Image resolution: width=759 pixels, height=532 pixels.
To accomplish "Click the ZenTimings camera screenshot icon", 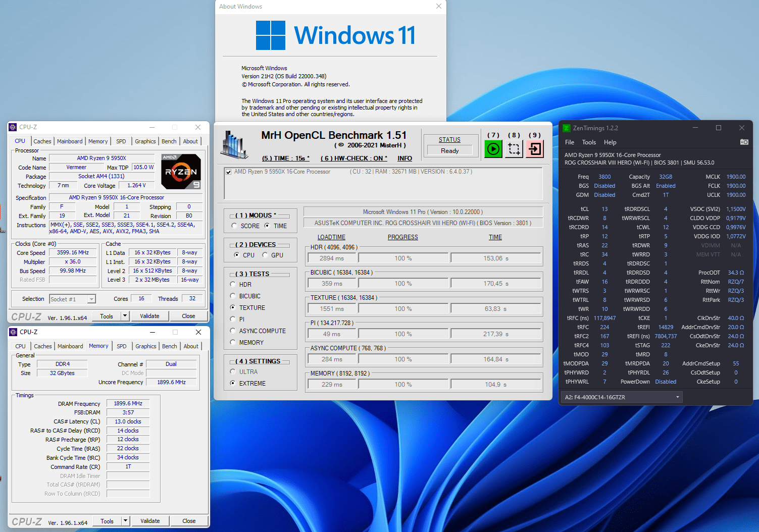I will pyautogui.click(x=744, y=142).
